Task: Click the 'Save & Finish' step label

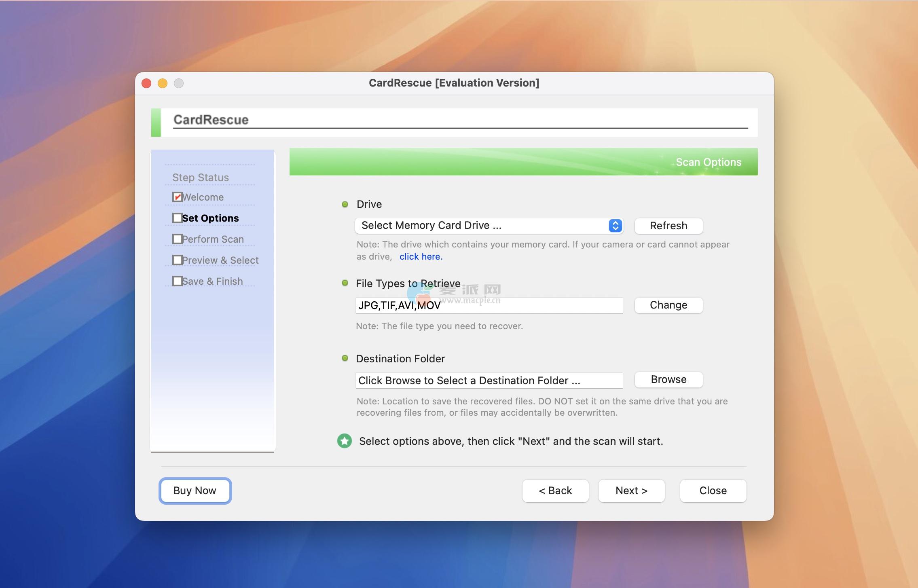Action: point(213,281)
